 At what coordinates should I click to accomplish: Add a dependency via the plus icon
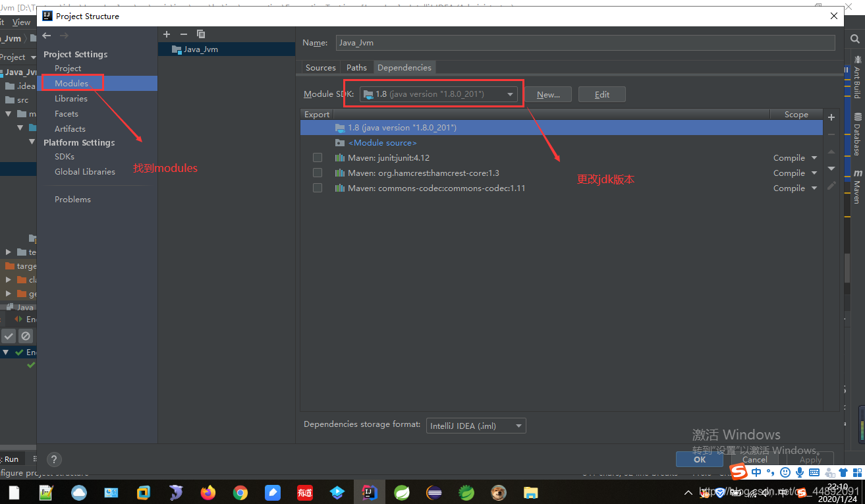tap(831, 117)
